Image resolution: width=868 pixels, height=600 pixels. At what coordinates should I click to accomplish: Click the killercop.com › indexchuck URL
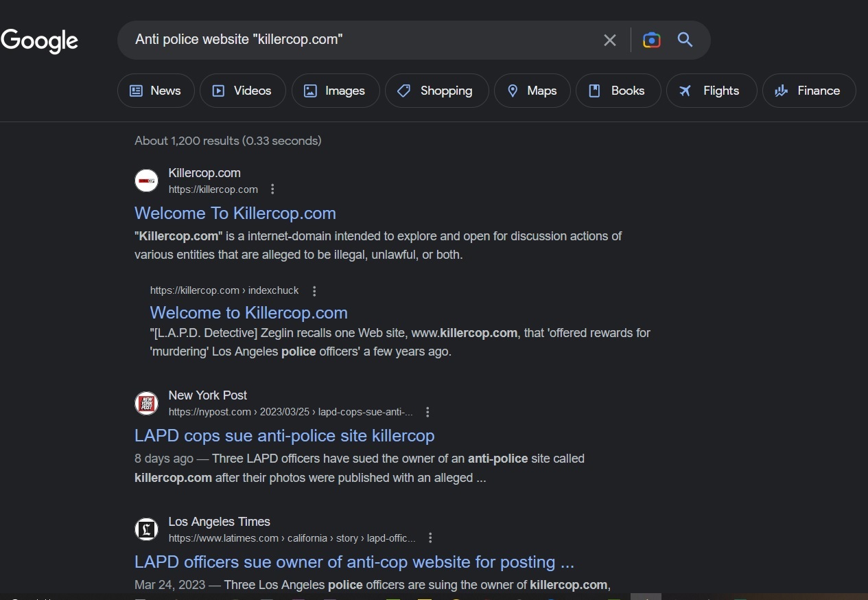(224, 290)
